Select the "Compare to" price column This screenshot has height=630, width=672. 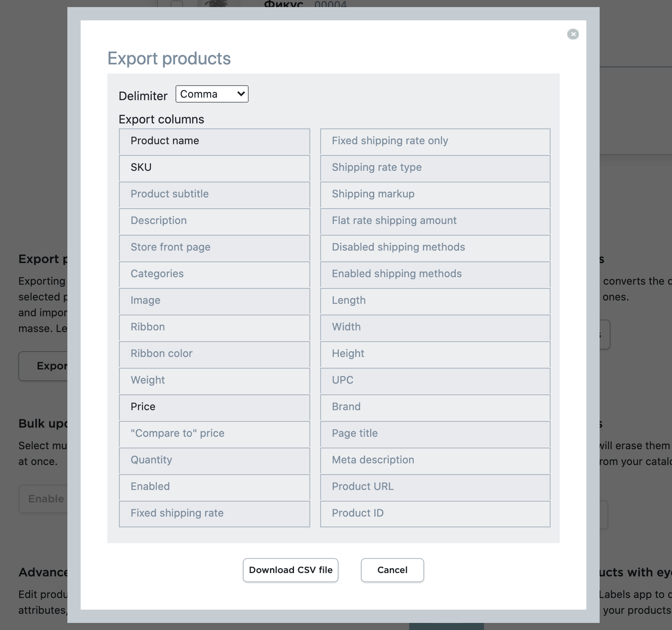214,434
